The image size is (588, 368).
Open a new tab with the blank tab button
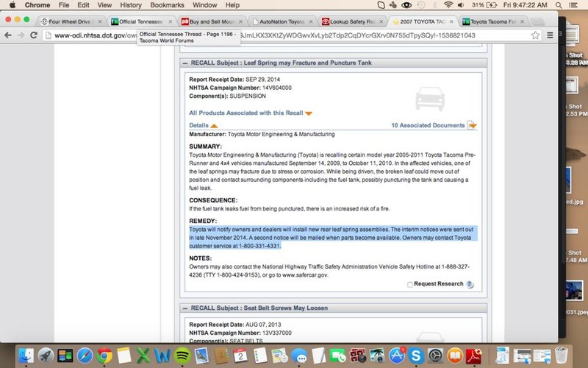click(537, 22)
